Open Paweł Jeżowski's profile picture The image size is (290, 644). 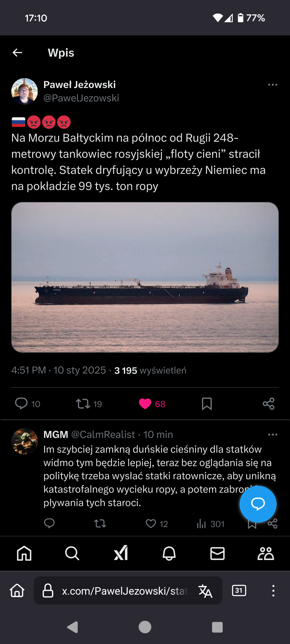24,91
